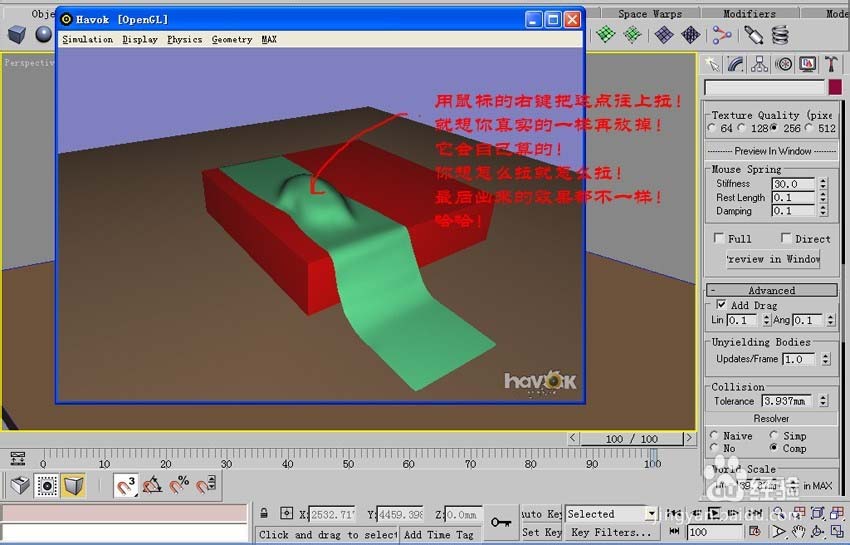Enable the Direct checkbox
The height and width of the screenshot is (545, 850).
785,238
